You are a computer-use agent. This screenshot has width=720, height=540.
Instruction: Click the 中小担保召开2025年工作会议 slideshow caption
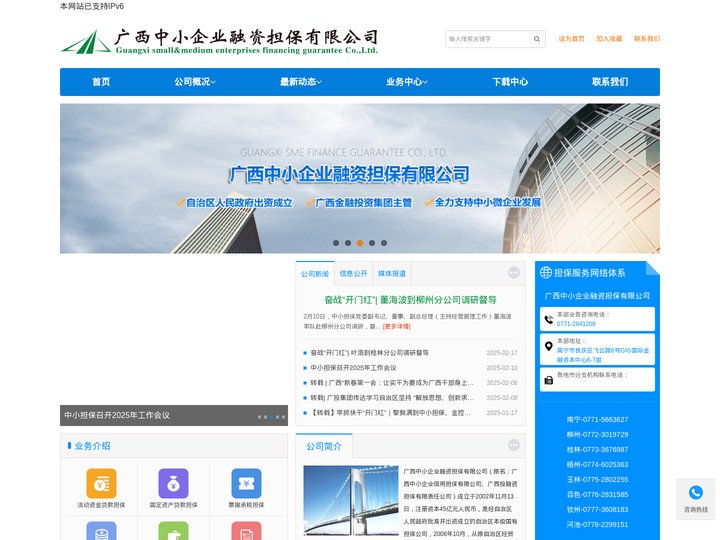pos(117,415)
